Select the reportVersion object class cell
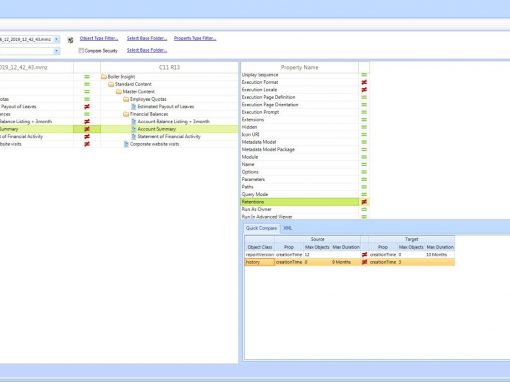Viewport: 510px width, 382px height. click(260, 255)
